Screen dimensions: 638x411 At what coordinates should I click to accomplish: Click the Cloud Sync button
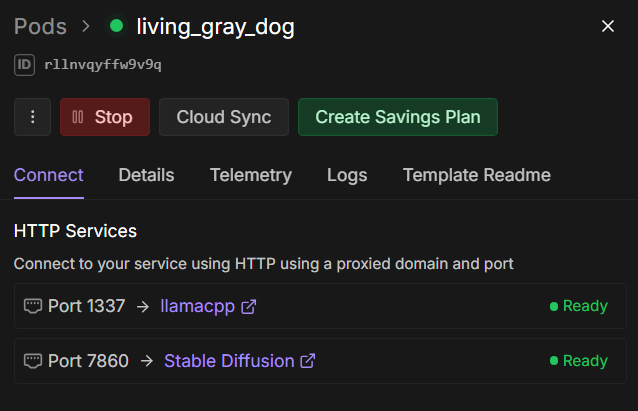[x=224, y=117]
